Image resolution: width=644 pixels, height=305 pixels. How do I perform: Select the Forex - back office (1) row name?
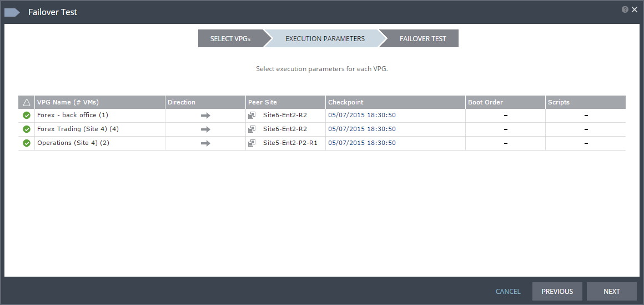click(73, 115)
